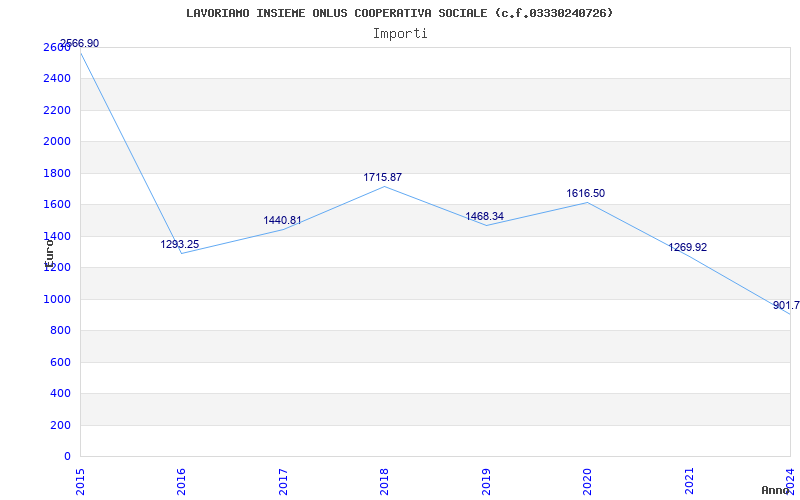Click the Euro y-axis title
The width and height of the screenshot is (800, 500).
tap(48, 250)
